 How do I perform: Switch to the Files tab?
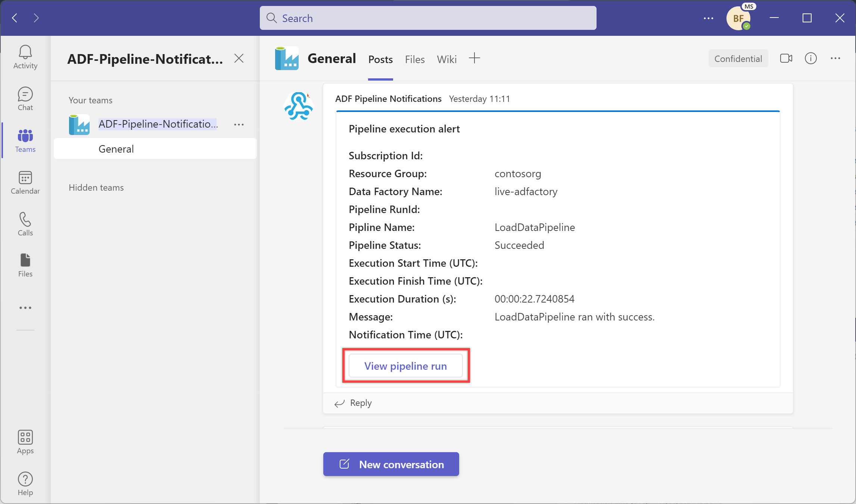(415, 59)
